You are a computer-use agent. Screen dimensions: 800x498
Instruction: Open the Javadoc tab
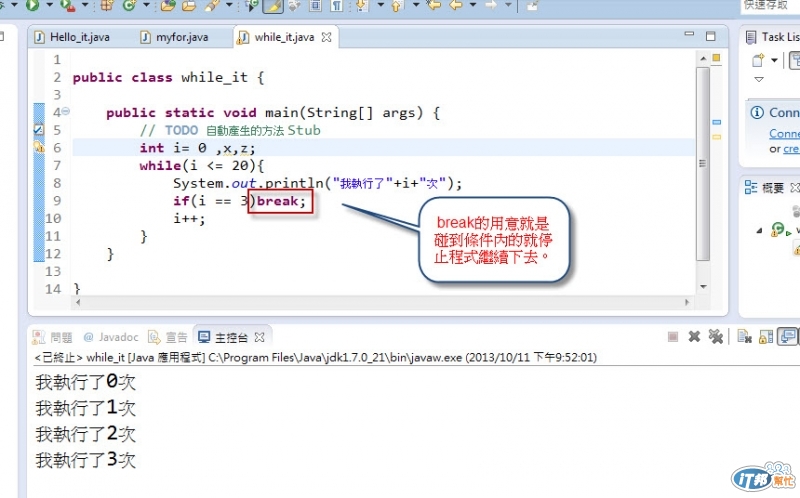(x=111, y=337)
